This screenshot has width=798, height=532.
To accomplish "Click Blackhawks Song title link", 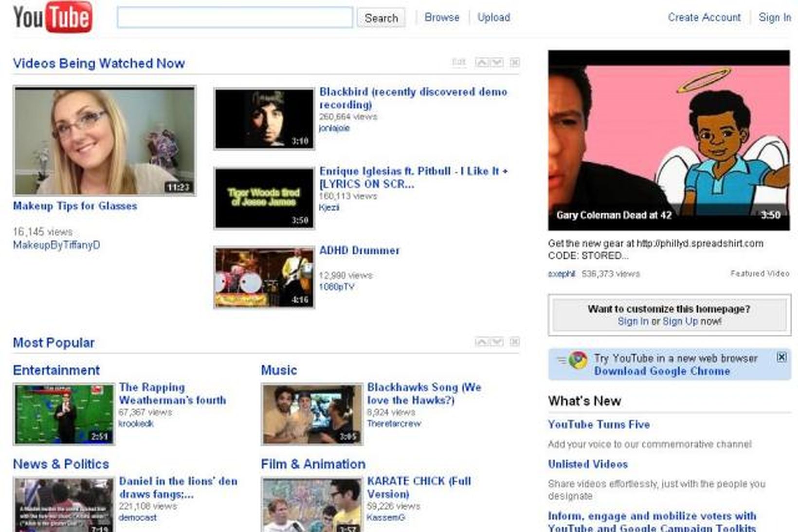I will coord(424,393).
